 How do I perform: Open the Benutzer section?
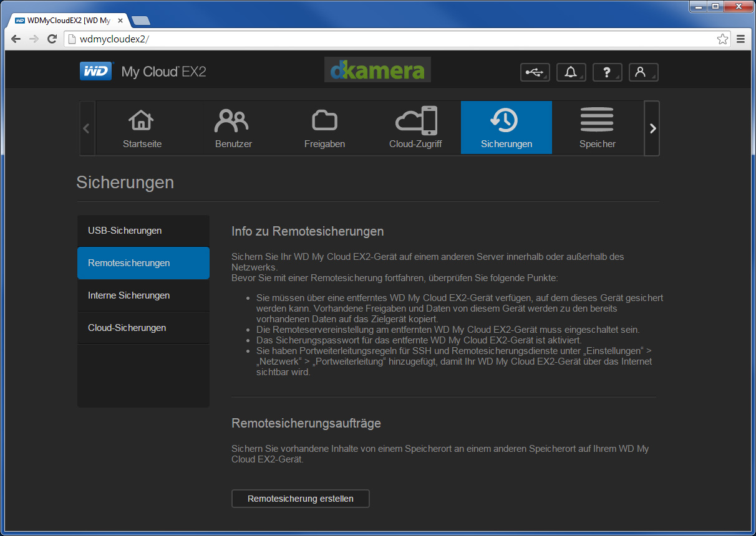point(233,128)
